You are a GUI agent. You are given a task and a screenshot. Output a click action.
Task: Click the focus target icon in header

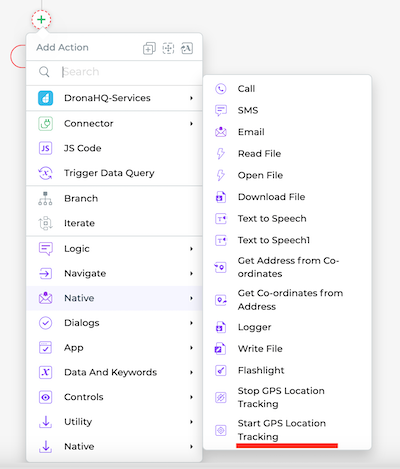coord(168,48)
